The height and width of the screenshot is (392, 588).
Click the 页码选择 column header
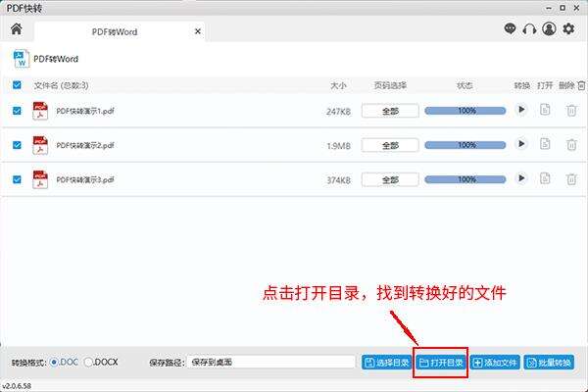[x=390, y=85]
